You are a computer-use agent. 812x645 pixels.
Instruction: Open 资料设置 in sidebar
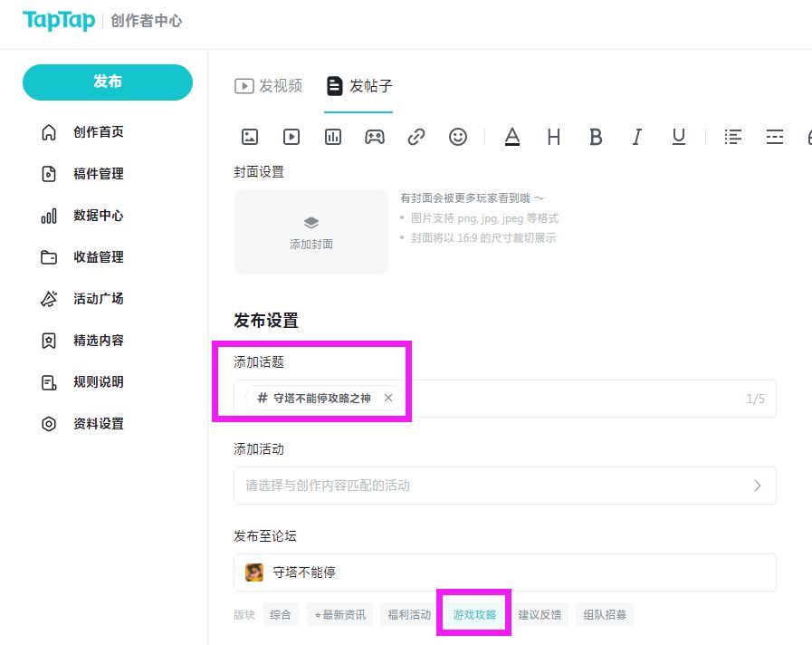[x=99, y=424]
